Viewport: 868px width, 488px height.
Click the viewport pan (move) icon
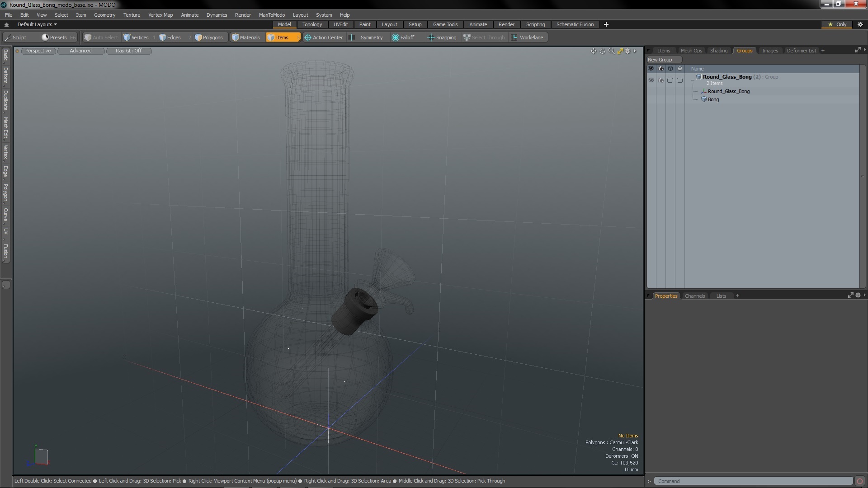tap(593, 51)
